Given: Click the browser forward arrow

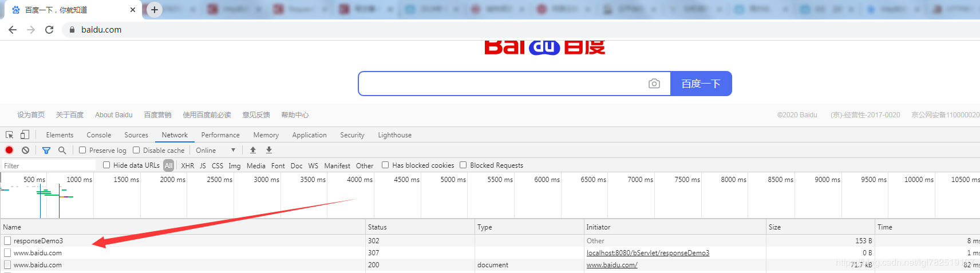Looking at the screenshot, I should (x=31, y=30).
